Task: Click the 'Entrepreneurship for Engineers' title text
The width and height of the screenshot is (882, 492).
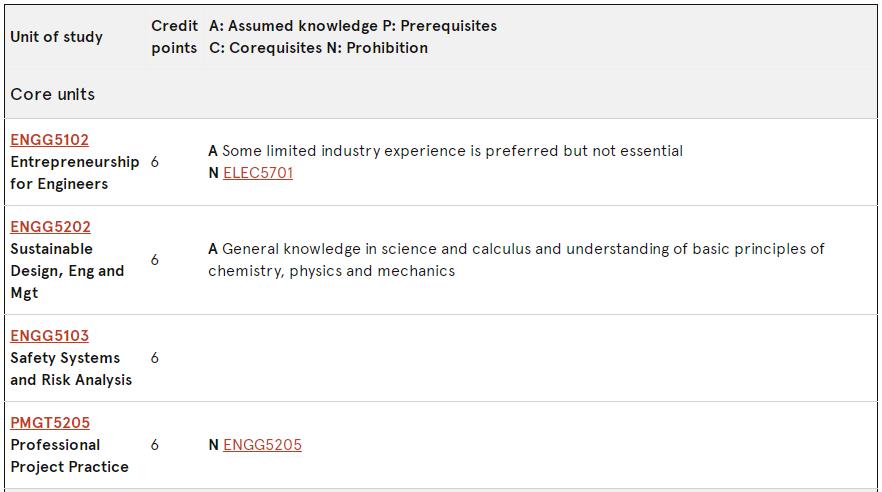Action: (75, 173)
